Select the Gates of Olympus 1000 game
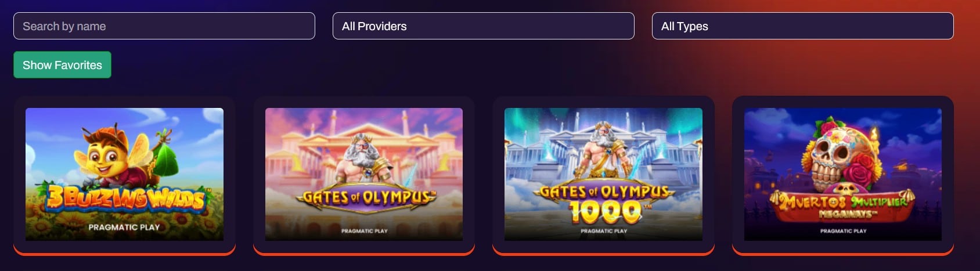 (x=603, y=174)
